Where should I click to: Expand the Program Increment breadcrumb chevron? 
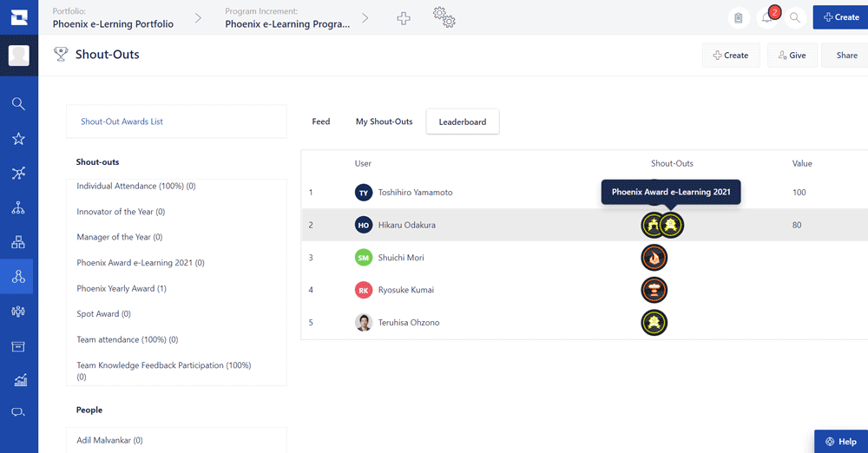[x=365, y=18]
